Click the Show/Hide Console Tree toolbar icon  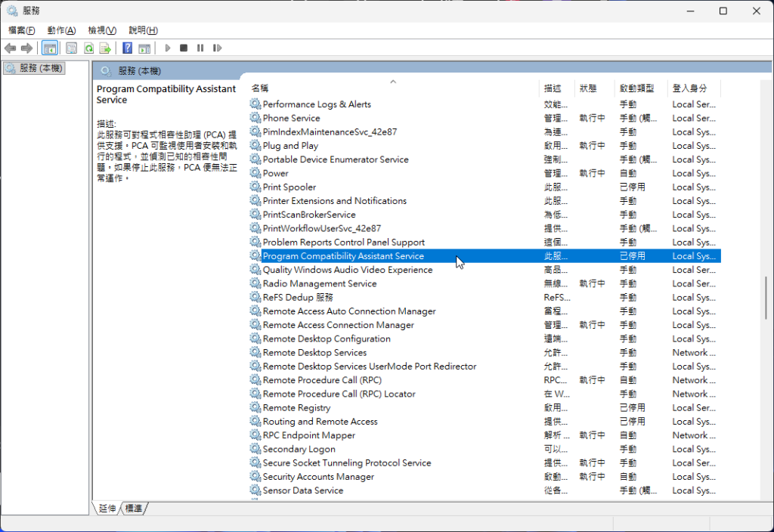coord(49,48)
